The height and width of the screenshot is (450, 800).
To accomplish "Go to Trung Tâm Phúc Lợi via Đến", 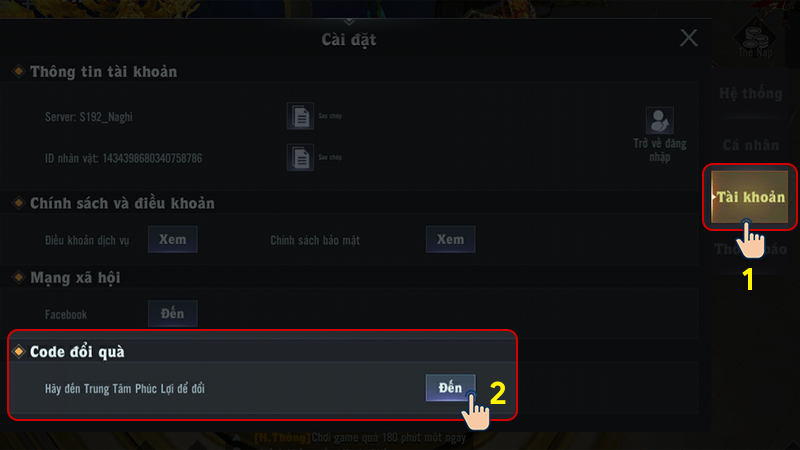I will (x=451, y=388).
